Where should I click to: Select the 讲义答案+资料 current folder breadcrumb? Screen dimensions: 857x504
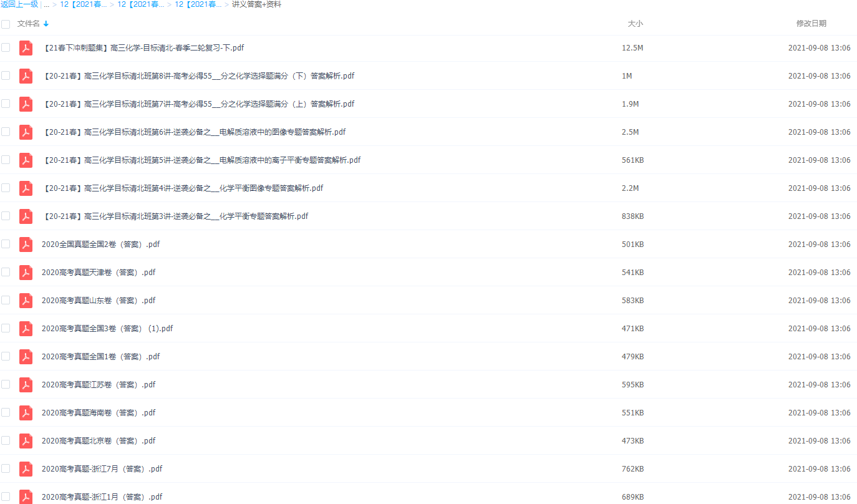tap(256, 4)
